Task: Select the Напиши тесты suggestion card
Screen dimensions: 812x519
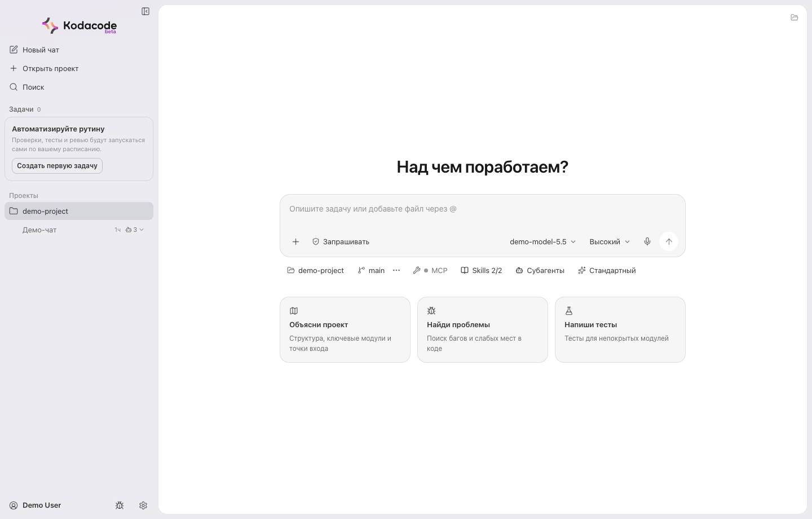Action: coord(620,329)
